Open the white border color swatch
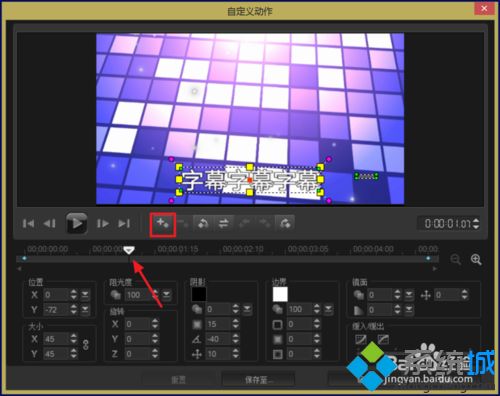The width and height of the screenshot is (500, 396). click(280, 294)
